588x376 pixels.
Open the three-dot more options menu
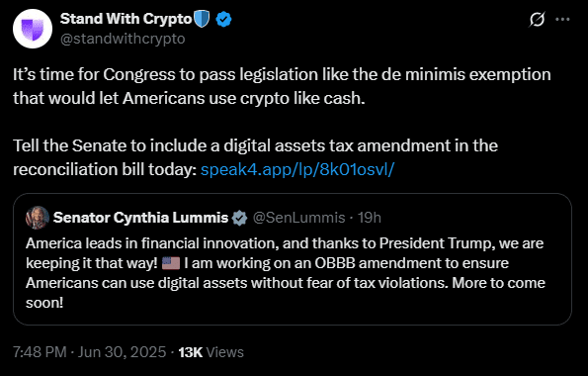[x=562, y=19]
